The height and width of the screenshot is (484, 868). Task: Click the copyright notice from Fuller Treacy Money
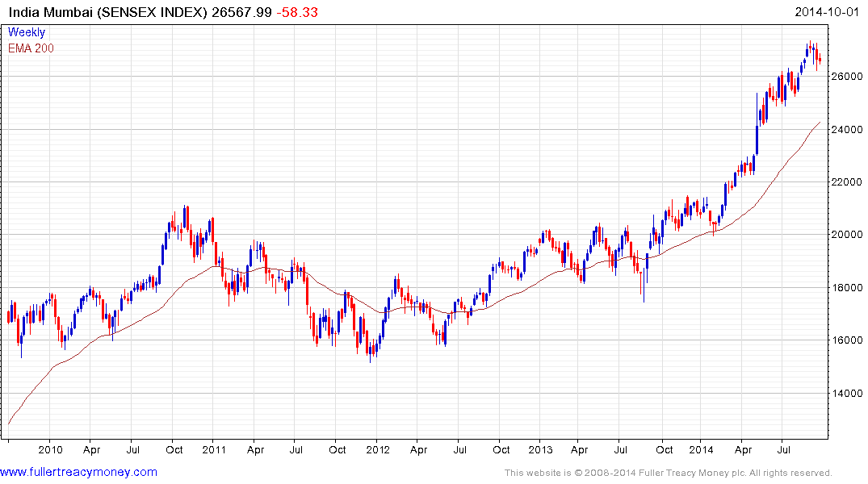[x=669, y=473]
